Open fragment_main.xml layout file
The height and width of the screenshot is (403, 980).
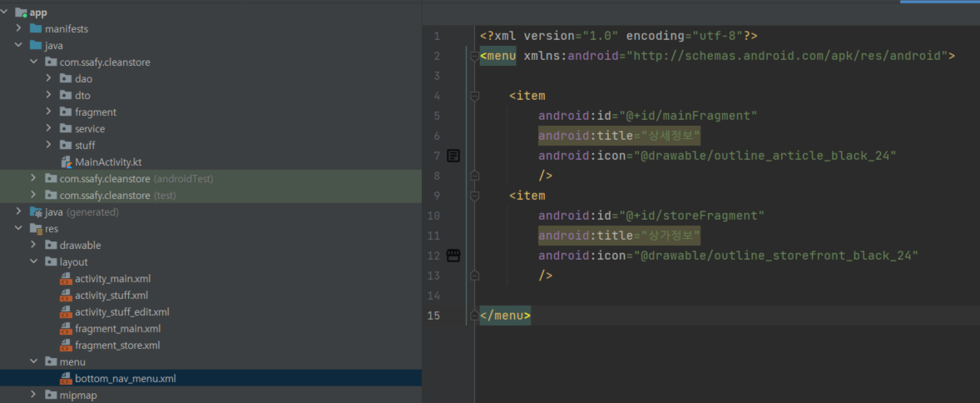(117, 329)
